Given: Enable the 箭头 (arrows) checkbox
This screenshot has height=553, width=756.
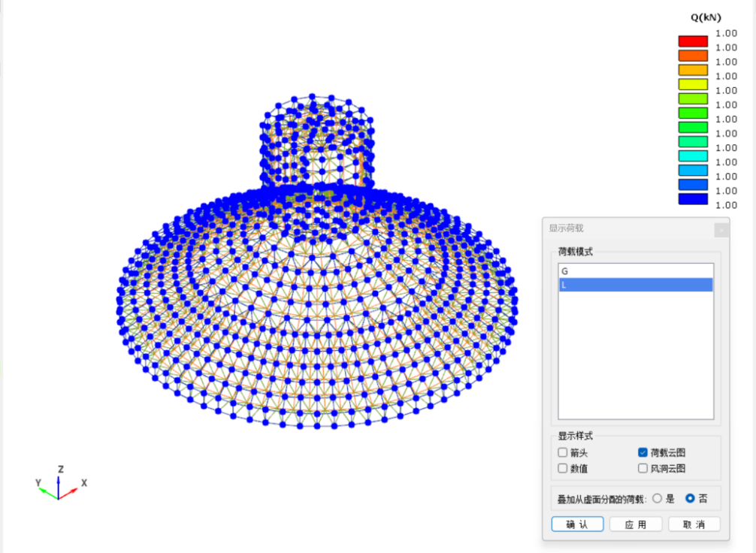Looking at the screenshot, I should [563, 452].
